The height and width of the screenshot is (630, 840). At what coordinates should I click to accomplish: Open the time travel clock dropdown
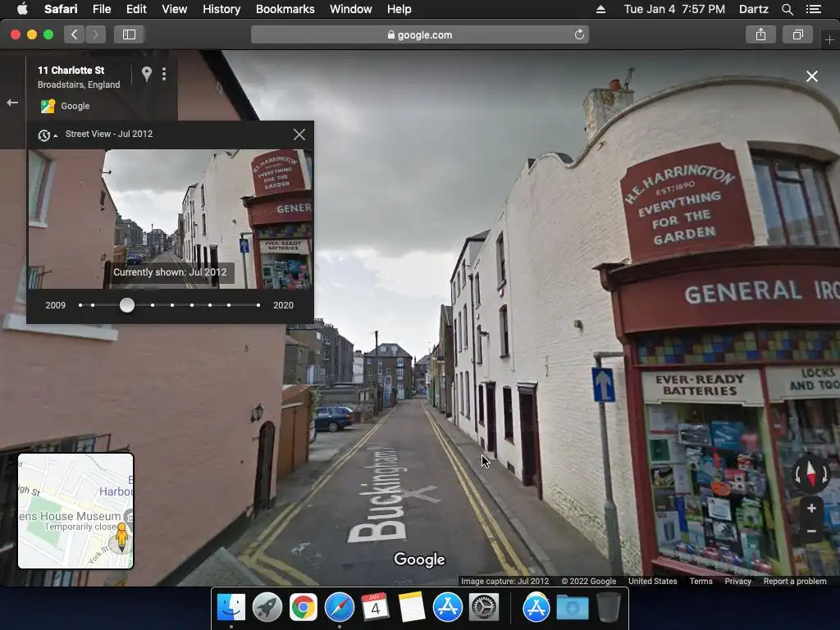click(47, 135)
